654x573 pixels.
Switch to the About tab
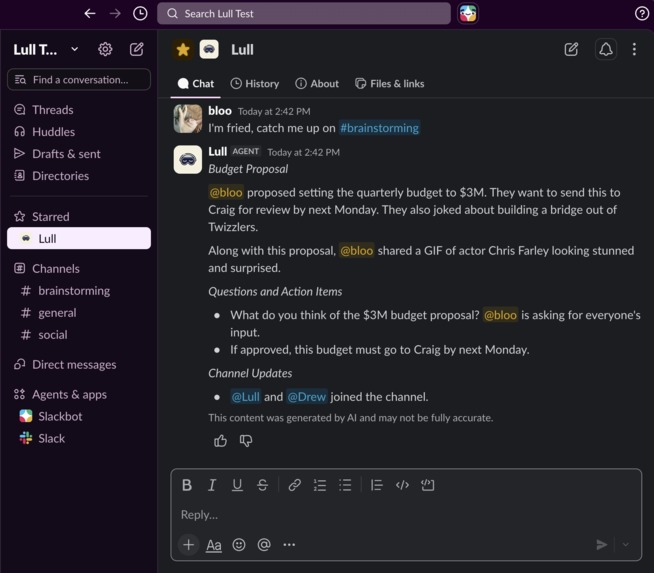click(317, 84)
